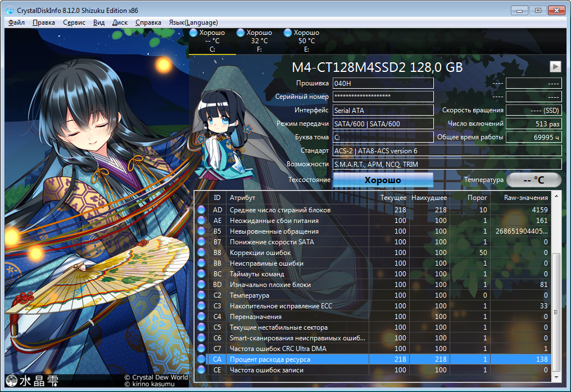Open the Язык(Language) menu
Image resolution: width=571 pixels, height=392 pixels.
tap(193, 22)
